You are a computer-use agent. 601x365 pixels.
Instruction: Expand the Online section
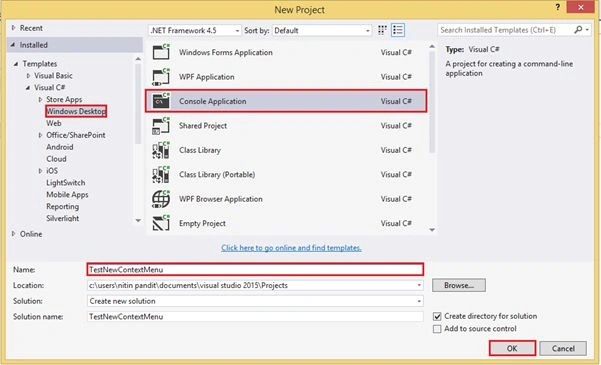coord(14,233)
